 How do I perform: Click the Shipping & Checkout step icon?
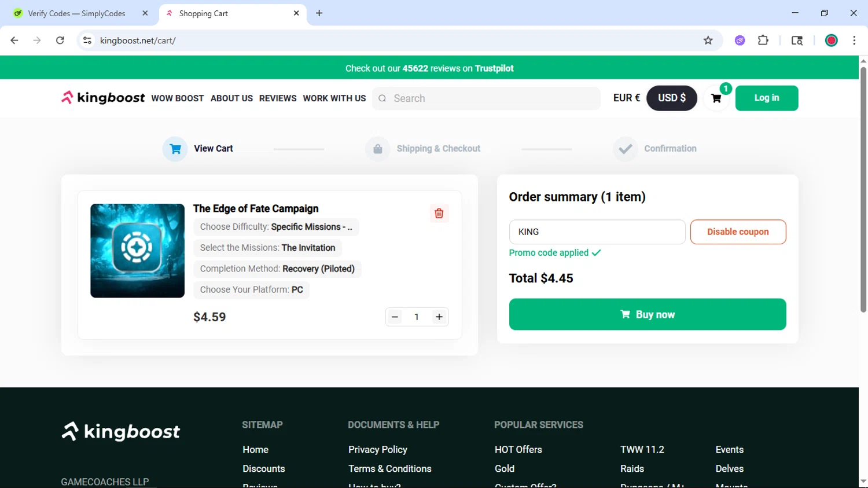pyautogui.click(x=378, y=149)
